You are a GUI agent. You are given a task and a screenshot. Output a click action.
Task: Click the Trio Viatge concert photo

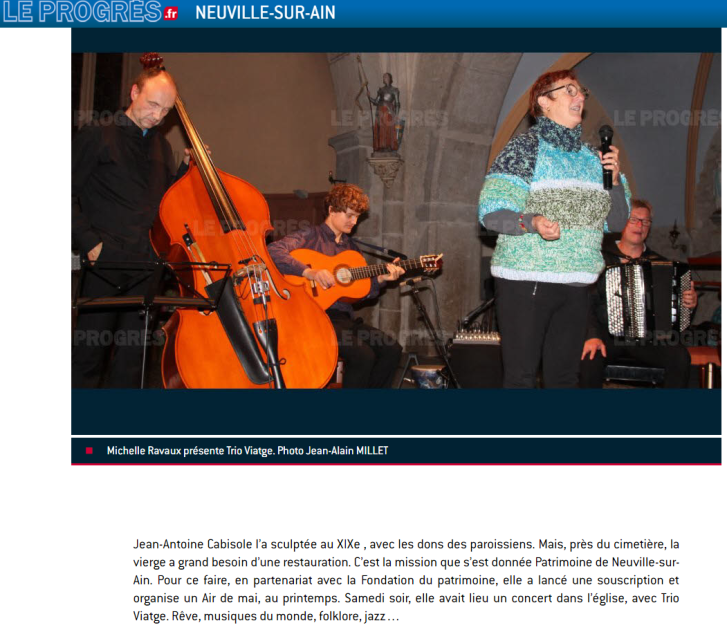click(x=396, y=220)
